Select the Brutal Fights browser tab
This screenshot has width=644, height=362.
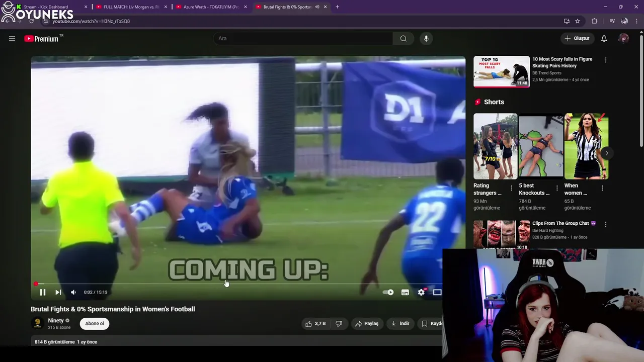[287, 7]
